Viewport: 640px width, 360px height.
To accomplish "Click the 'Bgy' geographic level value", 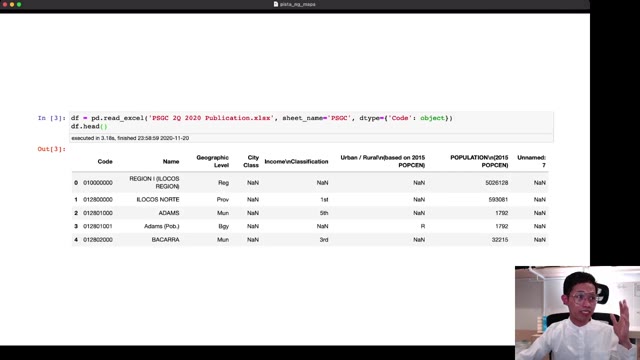I will [223, 226].
